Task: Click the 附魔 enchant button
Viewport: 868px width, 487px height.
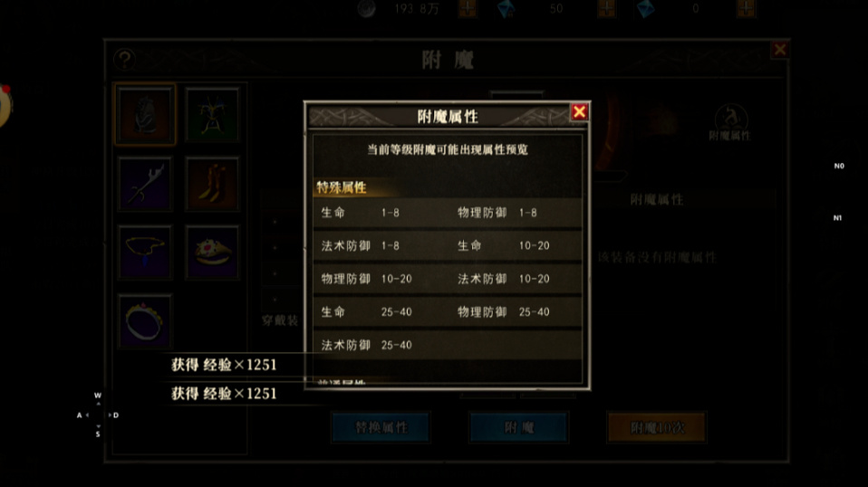Action: coord(518,427)
